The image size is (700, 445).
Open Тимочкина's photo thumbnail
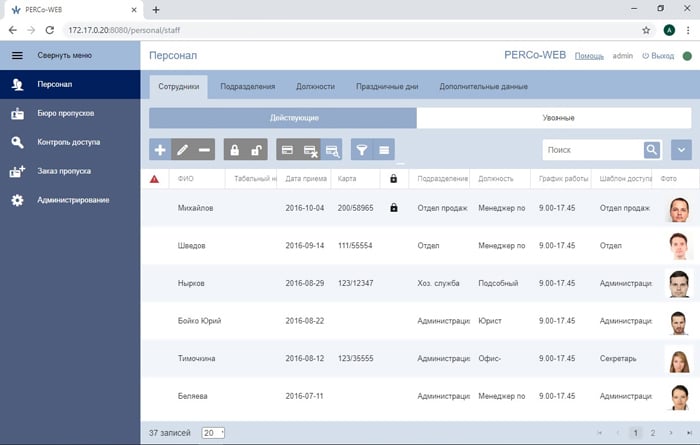679,359
